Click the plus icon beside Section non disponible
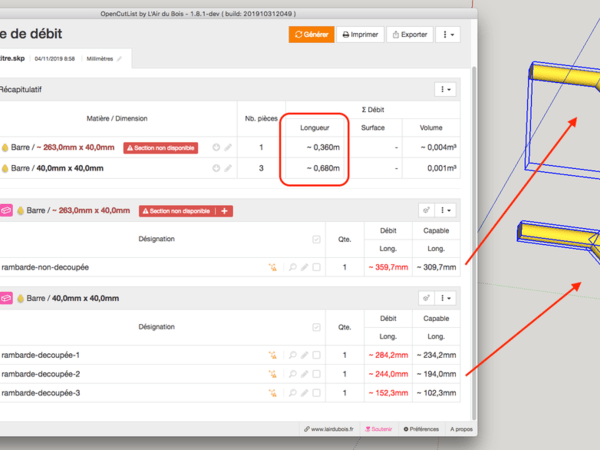The height and width of the screenshot is (450, 600). point(225,211)
